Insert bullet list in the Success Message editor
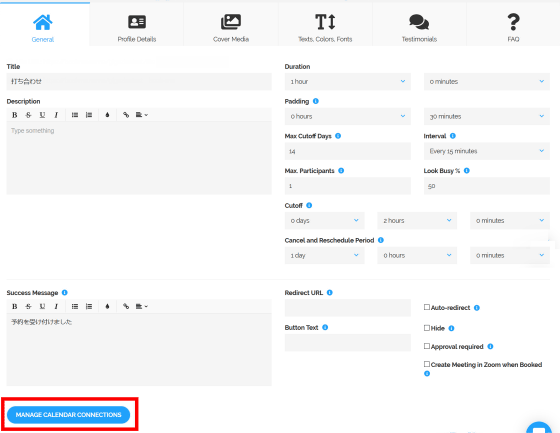The image size is (560, 433). [75, 307]
